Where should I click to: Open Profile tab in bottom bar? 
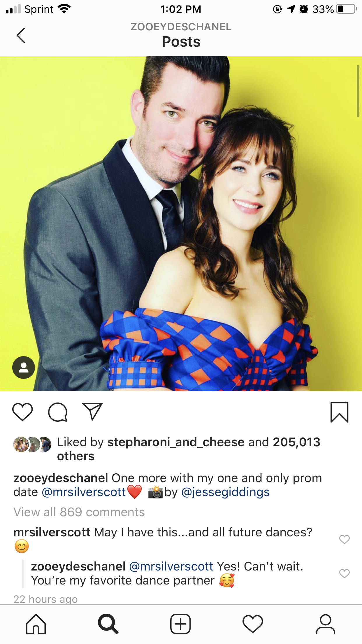[325, 624]
